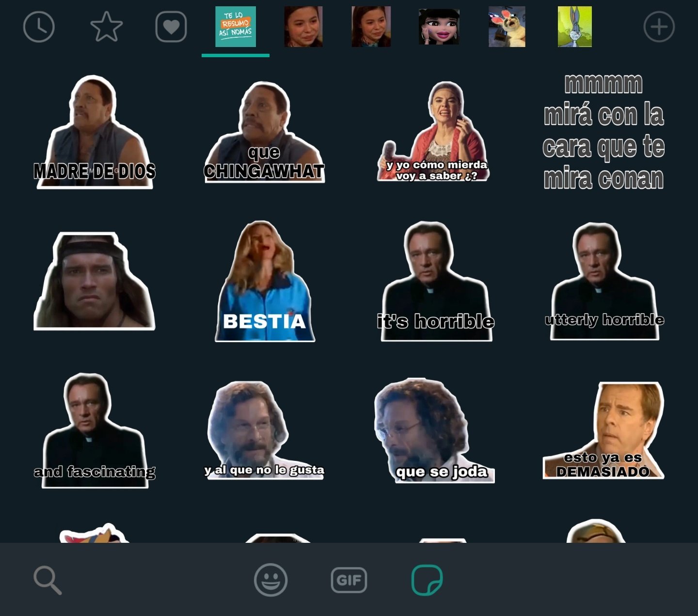Open the recent stickers clock tab
This screenshot has height=616, width=698.
[39, 27]
